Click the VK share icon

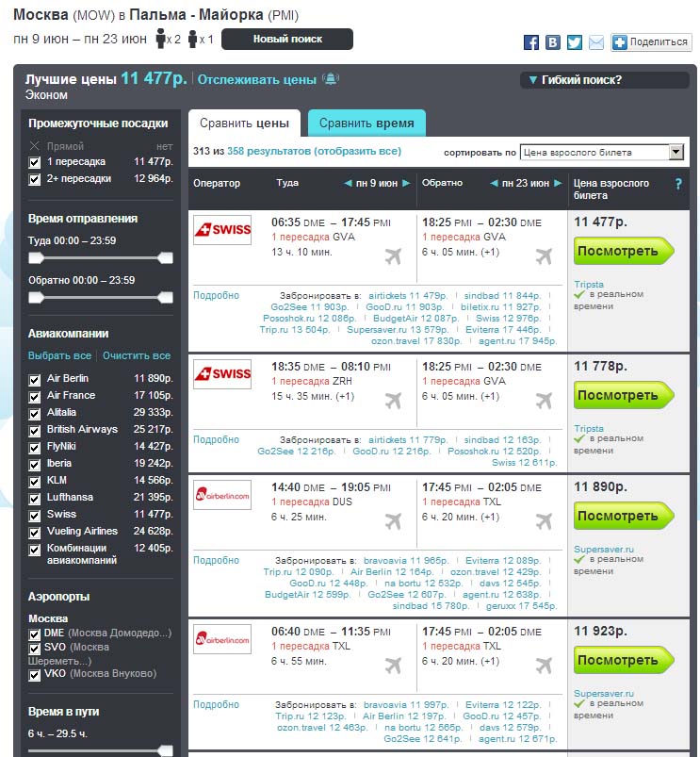click(553, 42)
